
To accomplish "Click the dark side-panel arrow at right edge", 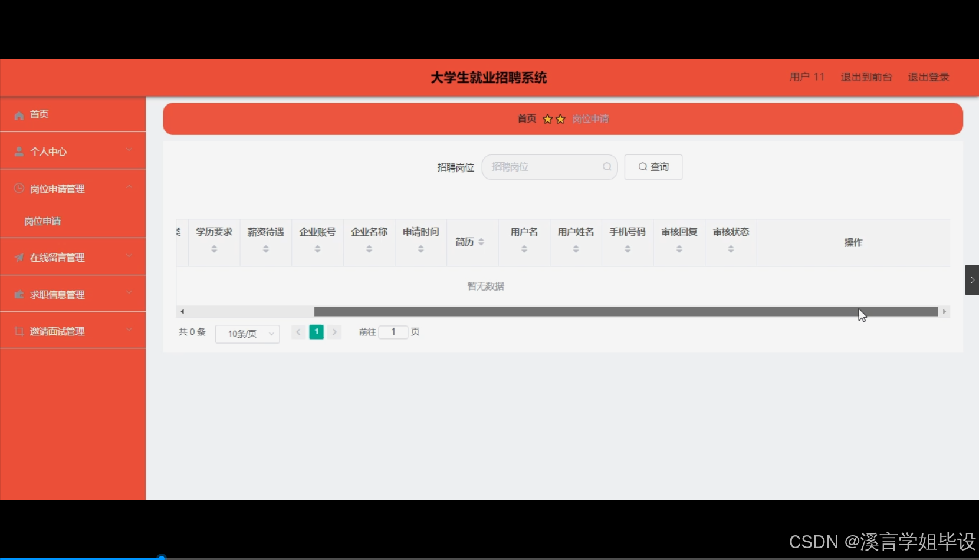I will tap(972, 280).
